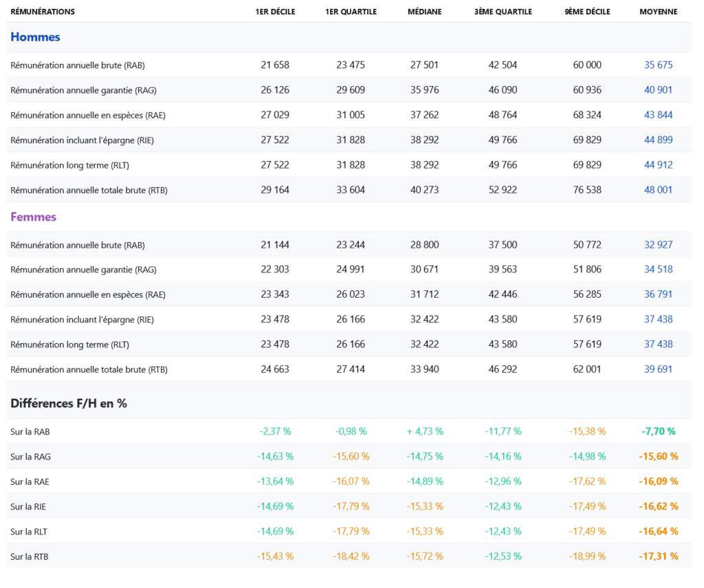Click the 35 675 average value

(658, 65)
